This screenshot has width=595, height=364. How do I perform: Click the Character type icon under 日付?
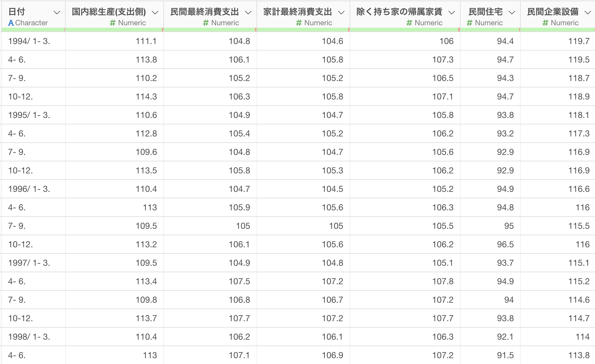point(11,23)
